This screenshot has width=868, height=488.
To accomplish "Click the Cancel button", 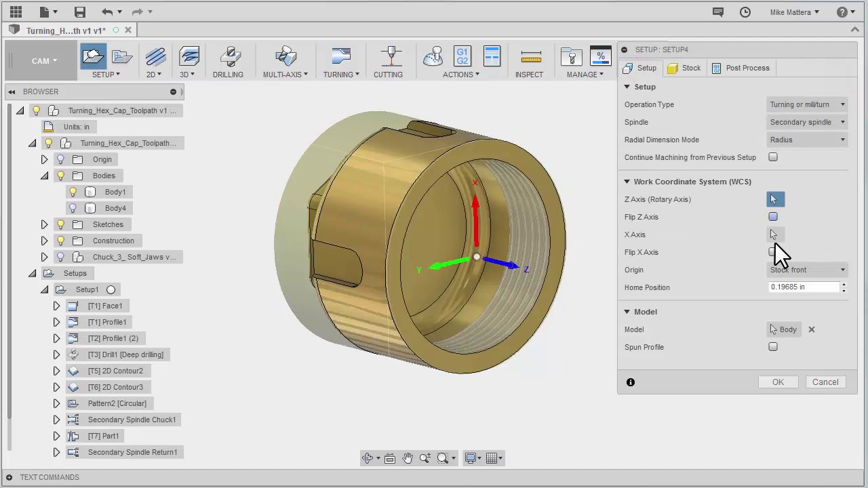I will [x=825, y=382].
